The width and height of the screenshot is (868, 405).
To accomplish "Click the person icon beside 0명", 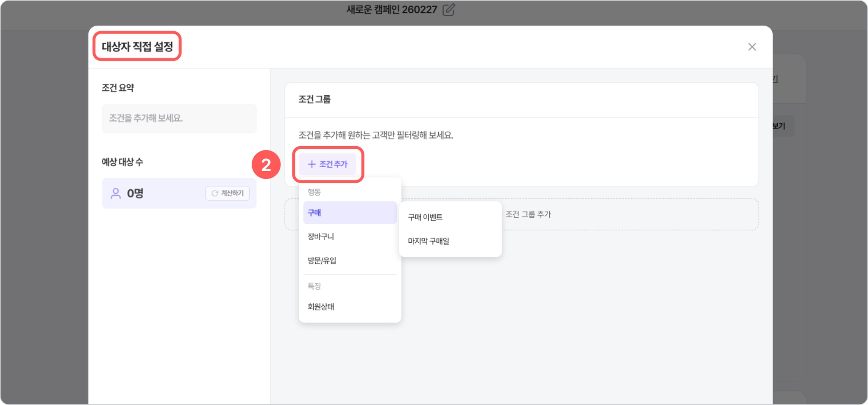I will pyautogui.click(x=115, y=193).
